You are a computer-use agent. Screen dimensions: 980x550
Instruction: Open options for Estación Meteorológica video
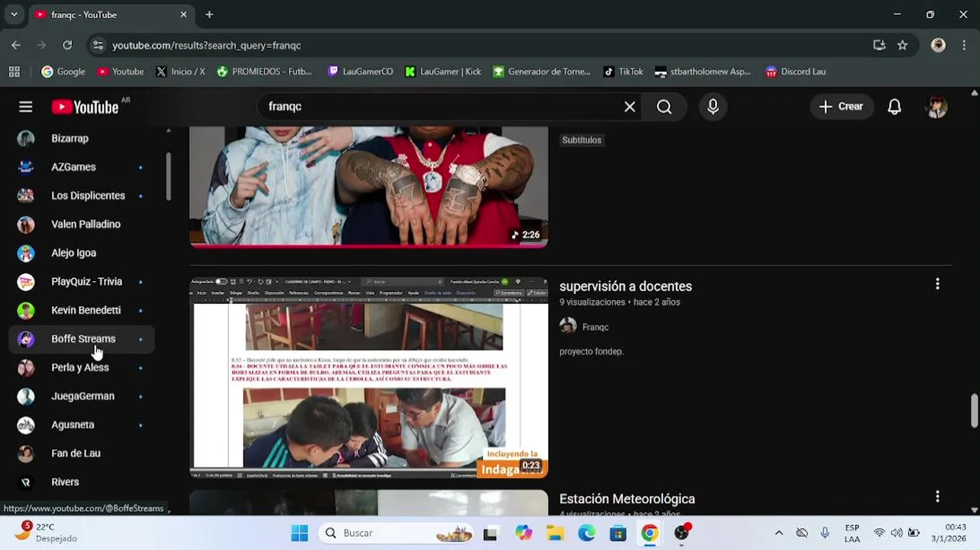pos(937,497)
